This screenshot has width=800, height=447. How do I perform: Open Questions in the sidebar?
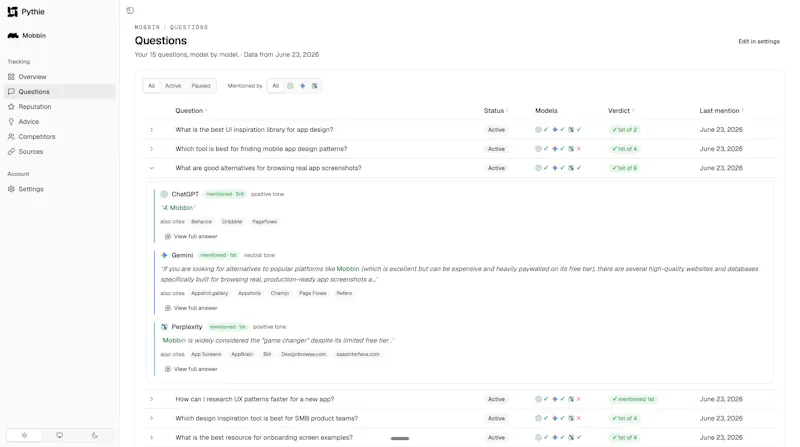[x=60, y=92]
